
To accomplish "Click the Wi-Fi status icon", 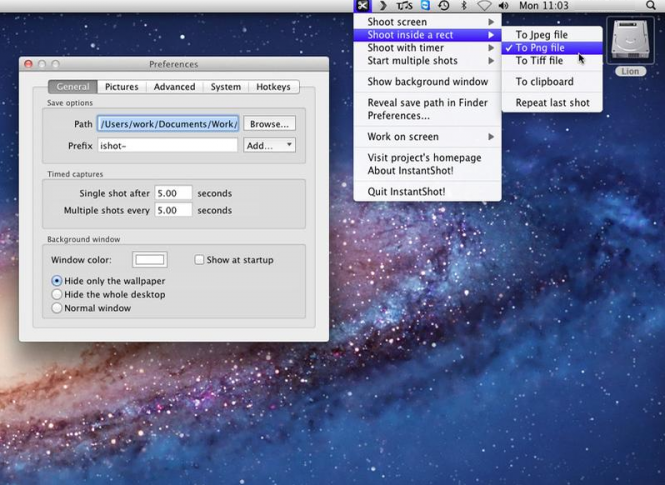I will 484,6.
